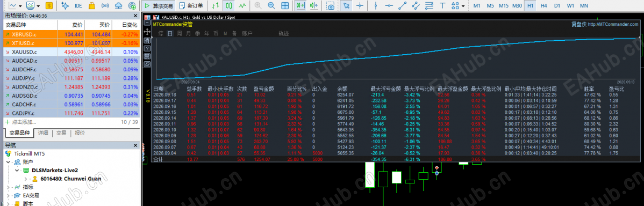Tile chart windows using grid icon
Screen dimensions: 644x206
[284, 6]
